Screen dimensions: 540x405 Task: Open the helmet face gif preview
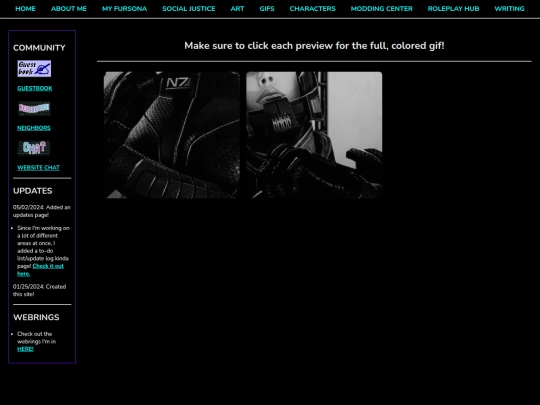(314, 135)
